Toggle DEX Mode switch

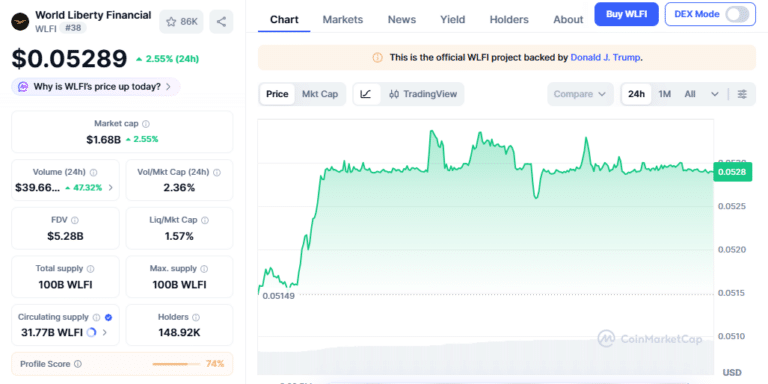737,14
